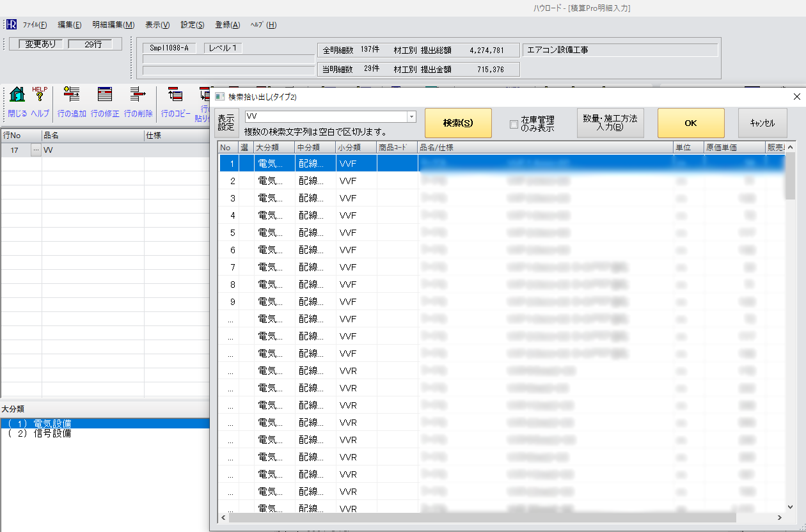Click the horizontal scrollbar right arrow in results

pos(780,517)
